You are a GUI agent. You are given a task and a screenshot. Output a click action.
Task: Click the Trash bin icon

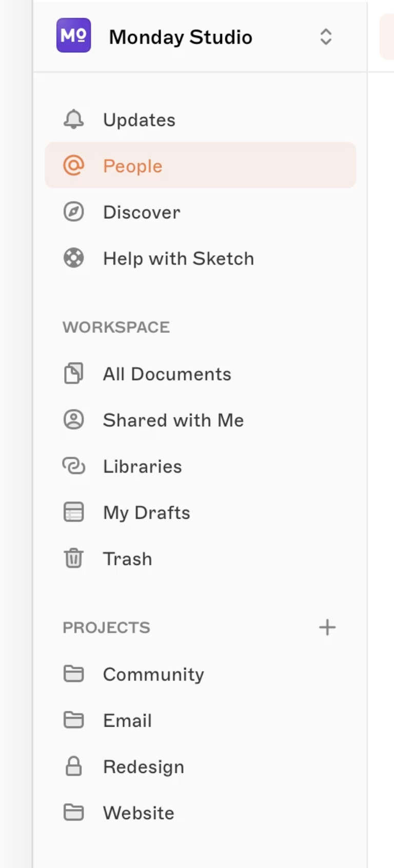tap(73, 559)
